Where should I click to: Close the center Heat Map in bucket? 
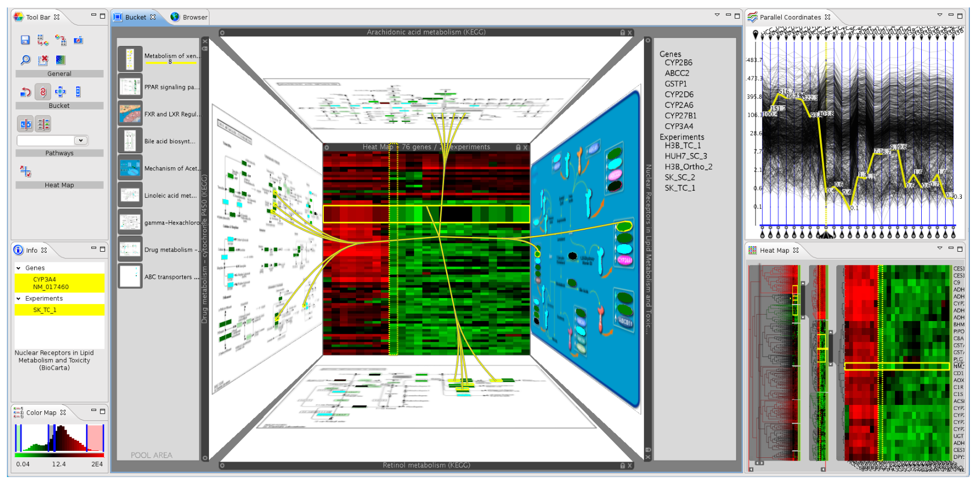525,147
